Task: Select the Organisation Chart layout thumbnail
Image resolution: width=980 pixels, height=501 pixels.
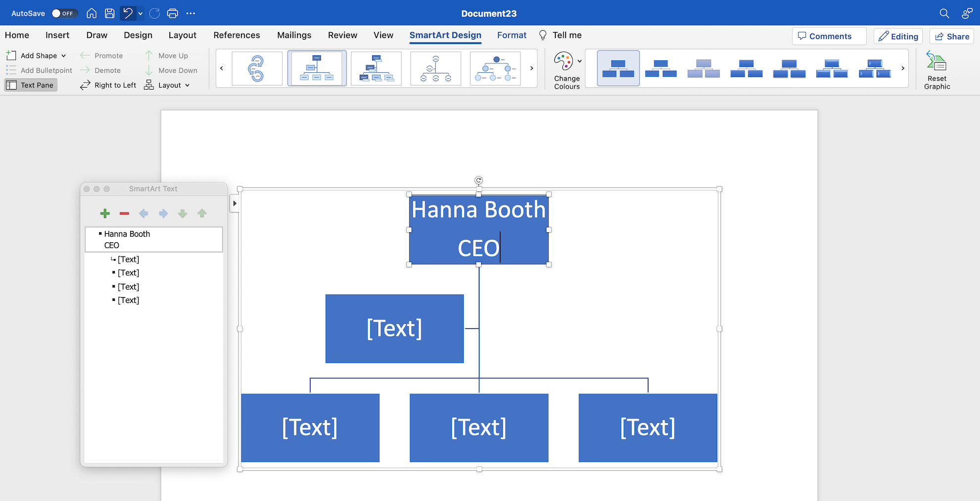Action: point(317,68)
